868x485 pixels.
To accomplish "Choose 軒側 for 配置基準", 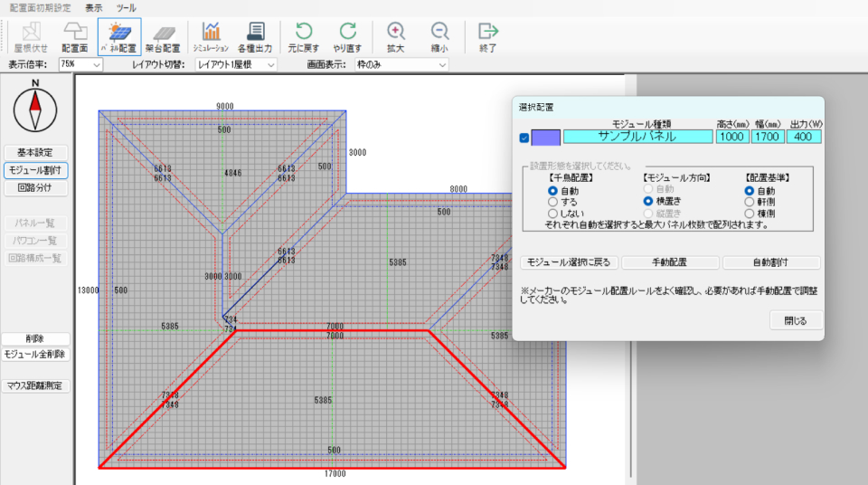I will coord(749,202).
